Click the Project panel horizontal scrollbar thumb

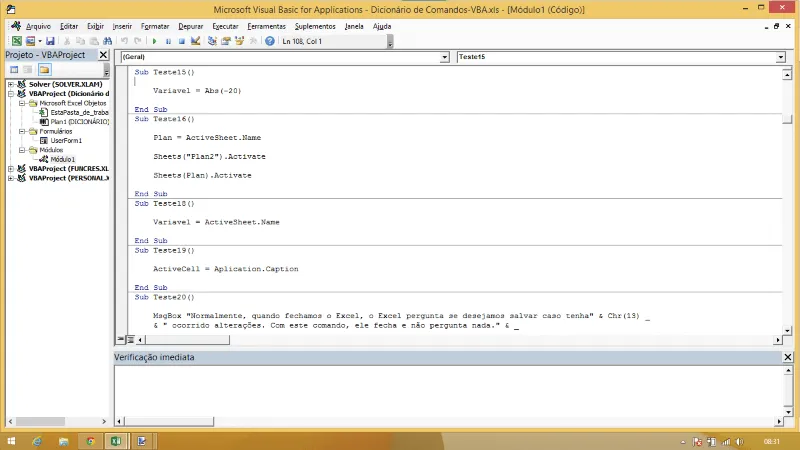[39, 421]
